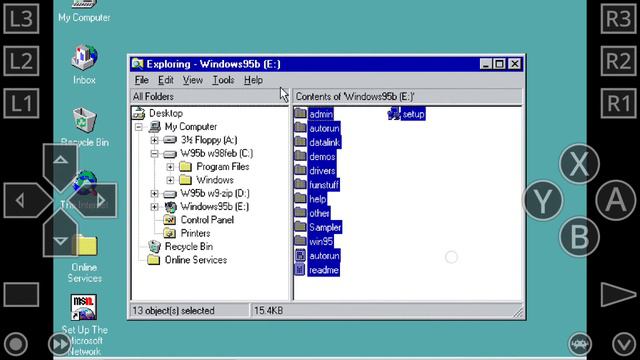This screenshot has width=640, height=360.
Task: Open the View menu
Action: [192, 80]
